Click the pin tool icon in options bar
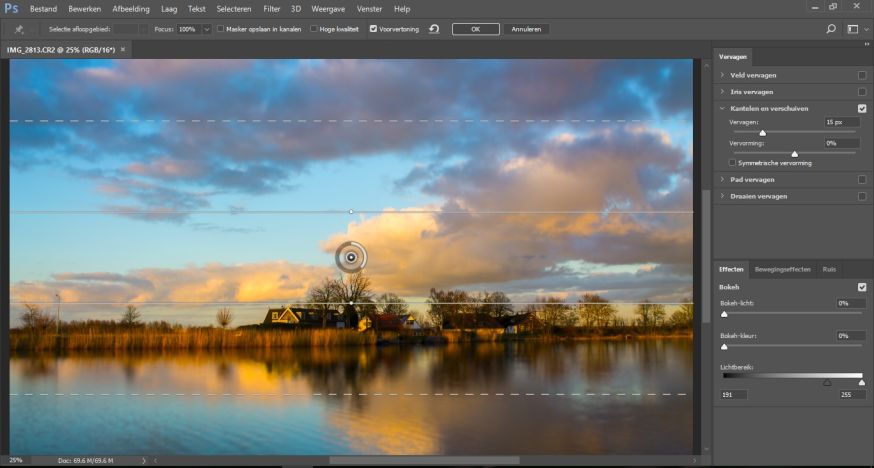The height and width of the screenshot is (468, 874). [x=19, y=29]
